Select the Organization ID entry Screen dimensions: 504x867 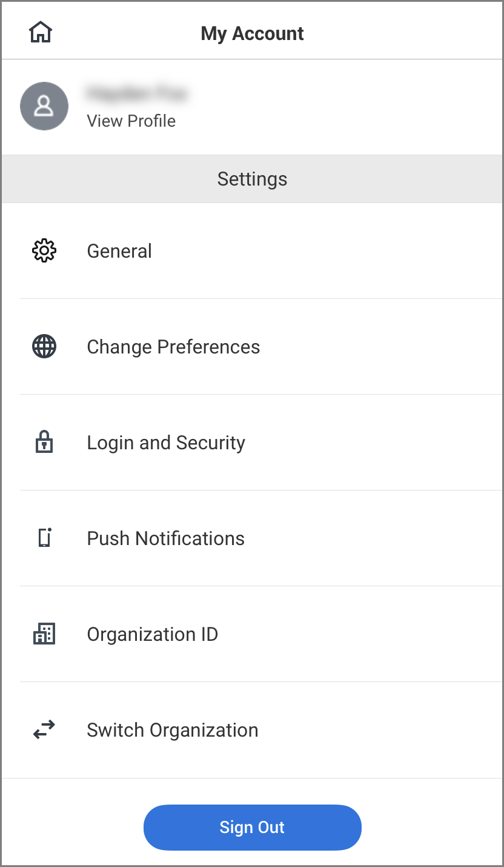[x=153, y=634]
